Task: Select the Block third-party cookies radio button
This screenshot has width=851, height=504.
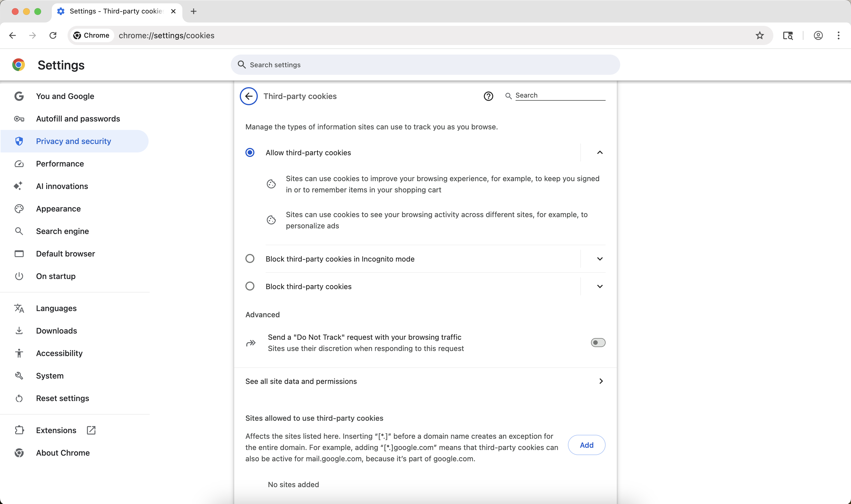Action: [x=250, y=286]
